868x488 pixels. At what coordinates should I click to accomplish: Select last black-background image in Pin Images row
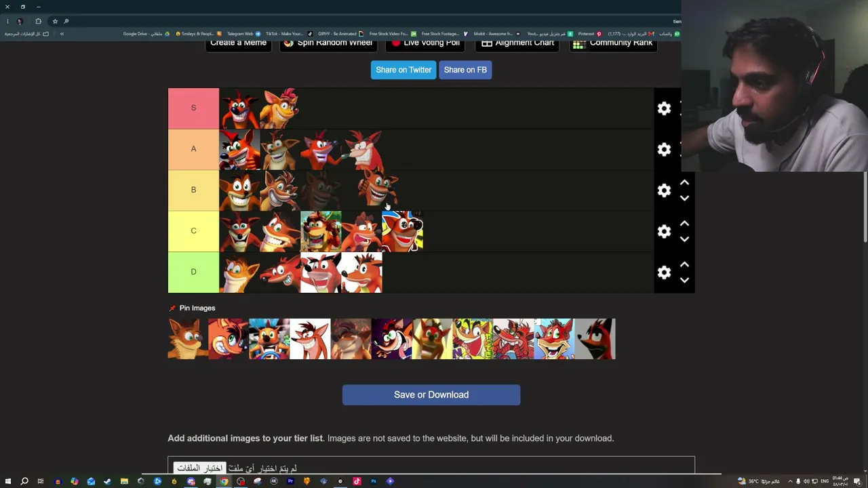point(595,339)
